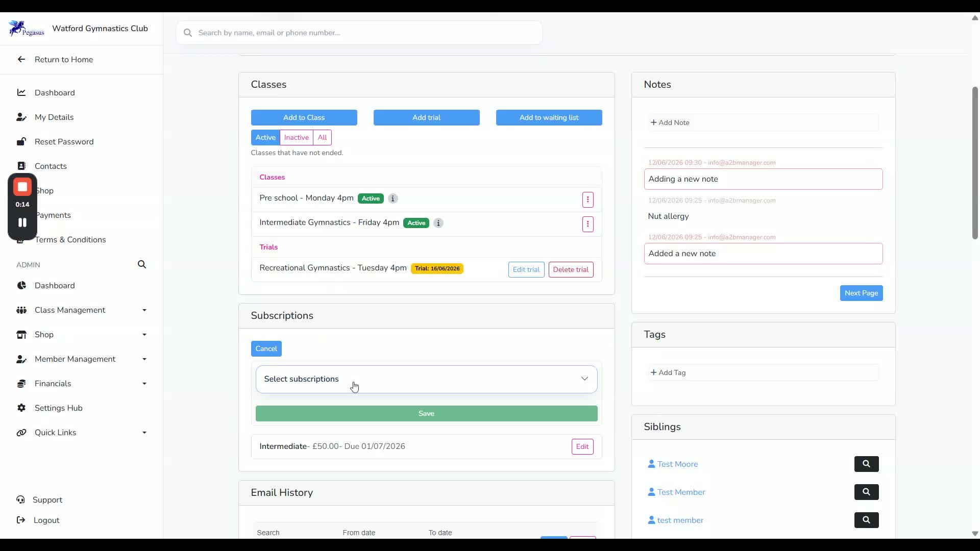Click the admin search magnifier icon
The width and height of the screenshot is (980, 551).
142,264
